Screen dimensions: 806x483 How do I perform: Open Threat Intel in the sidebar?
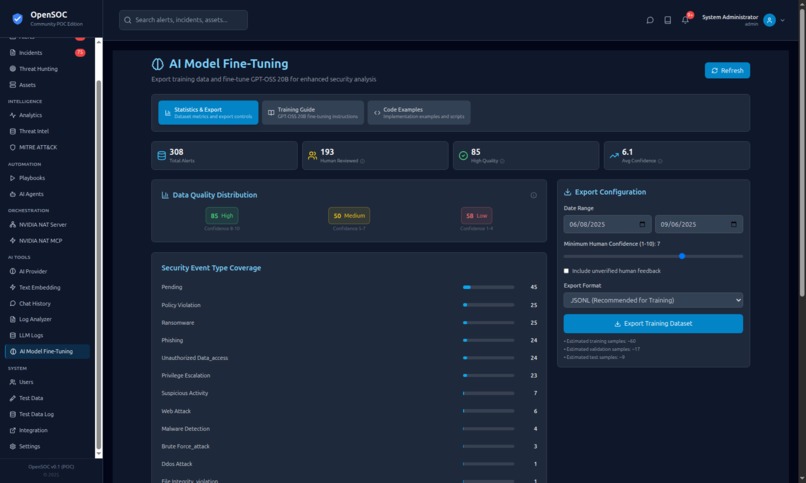pos(47,131)
